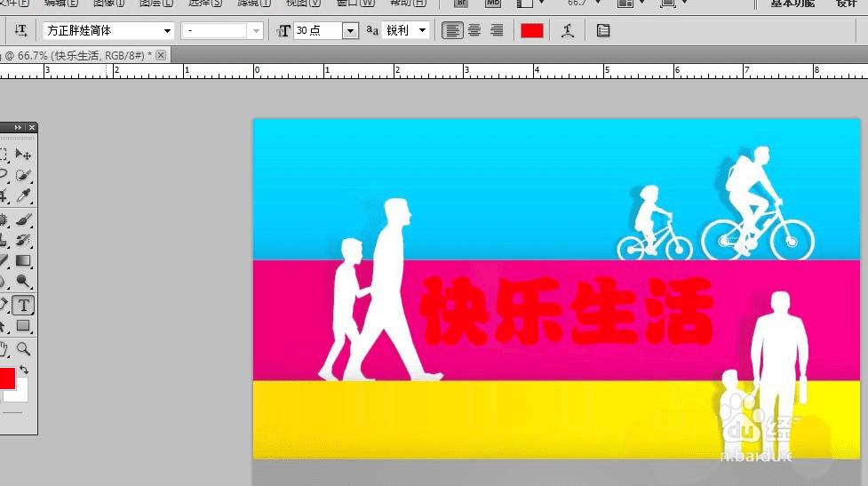Click the Create warped text icon

pyautogui.click(x=568, y=30)
